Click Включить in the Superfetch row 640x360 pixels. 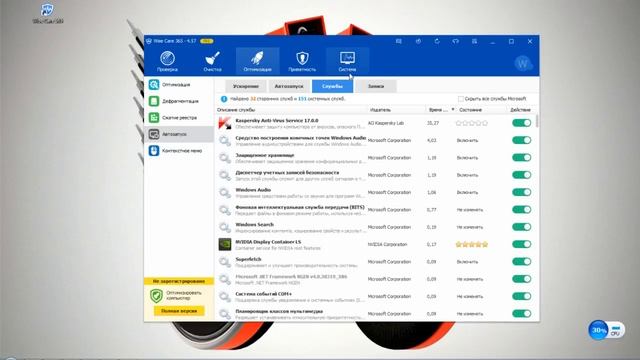tap(467, 262)
